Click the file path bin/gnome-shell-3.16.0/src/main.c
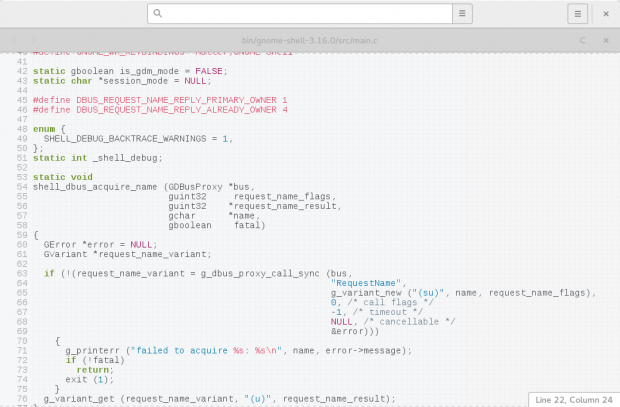The height and width of the screenshot is (407, 620). [310, 40]
